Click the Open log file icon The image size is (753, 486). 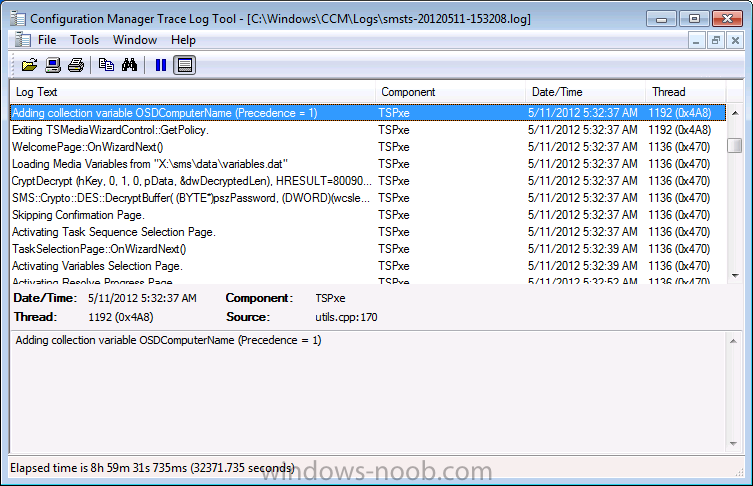[29, 65]
